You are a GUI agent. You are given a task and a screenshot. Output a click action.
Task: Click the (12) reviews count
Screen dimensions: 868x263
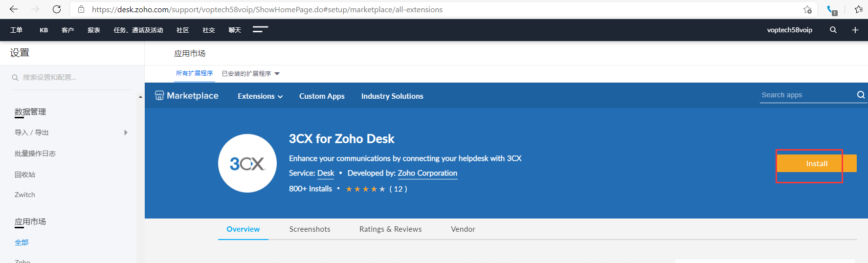(398, 189)
